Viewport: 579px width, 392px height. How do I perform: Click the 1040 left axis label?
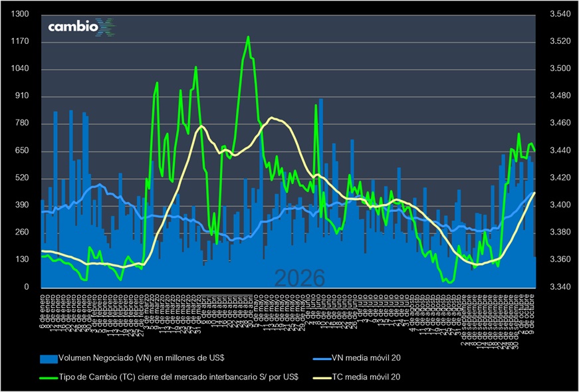click(x=21, y=69)
